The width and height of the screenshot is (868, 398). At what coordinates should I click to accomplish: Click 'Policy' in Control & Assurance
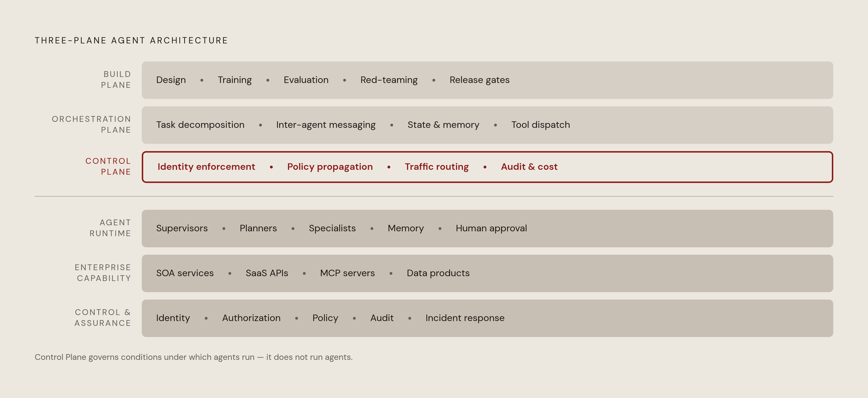(x=325, y=318)
